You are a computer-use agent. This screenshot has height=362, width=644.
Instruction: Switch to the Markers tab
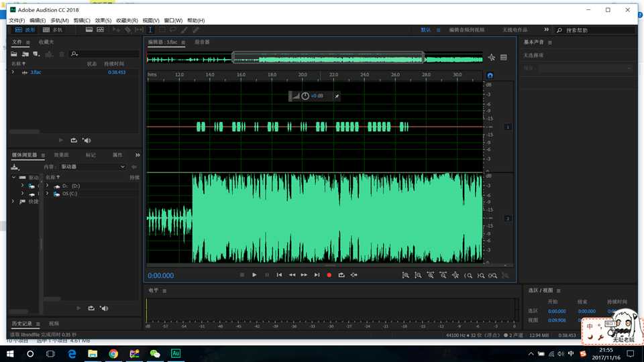point(91,155)
